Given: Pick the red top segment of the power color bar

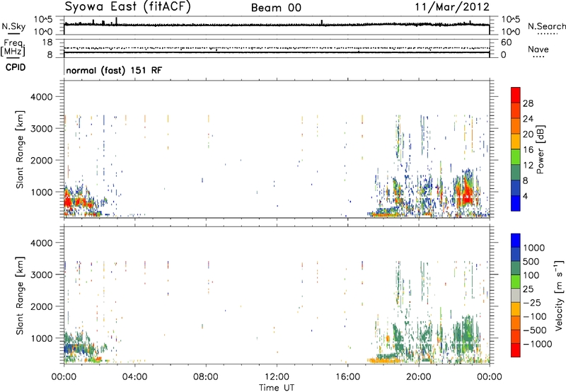Looking at the screenshot, I should (516, 95).
